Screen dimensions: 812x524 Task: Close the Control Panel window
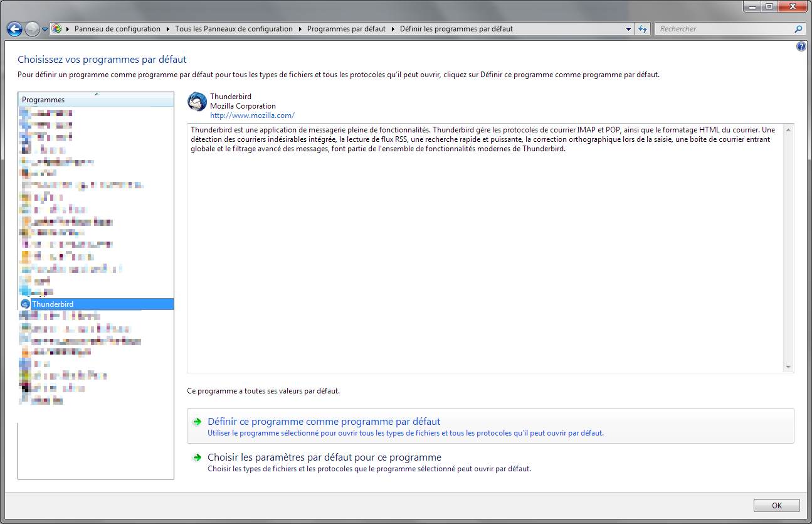click(792, 6)
